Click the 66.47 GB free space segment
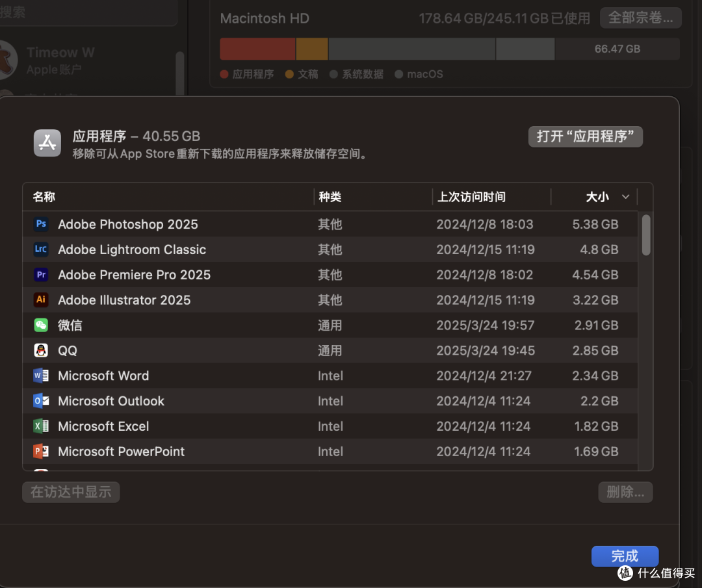This screenshot has width=702, height=588. [617, 49]
